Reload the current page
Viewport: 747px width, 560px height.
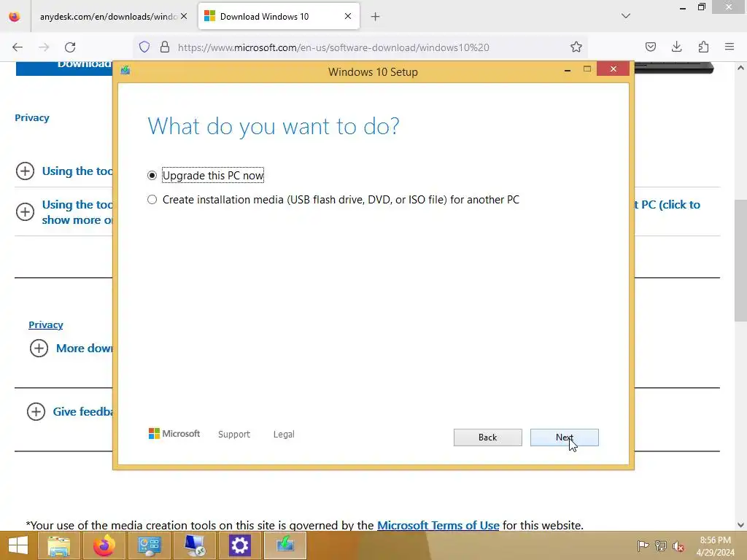(70, 47)
